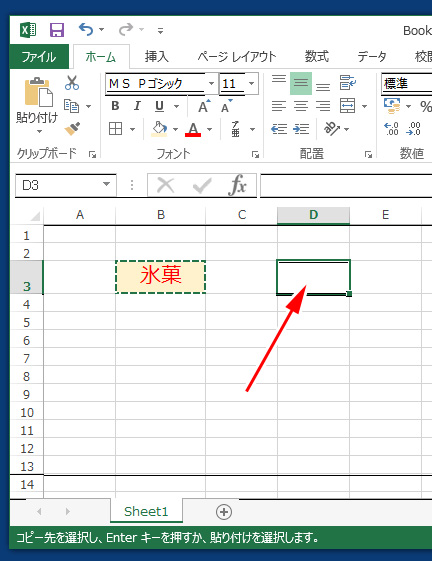Decrease decimal places icon
This screenshot has width=432, height=561.
(413, 129)
